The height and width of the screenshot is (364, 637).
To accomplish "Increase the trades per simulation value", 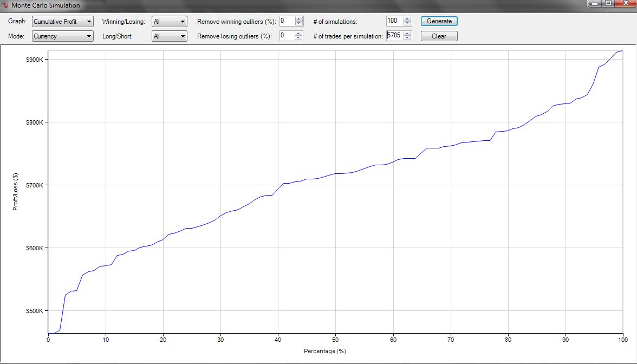I will 407,34.
